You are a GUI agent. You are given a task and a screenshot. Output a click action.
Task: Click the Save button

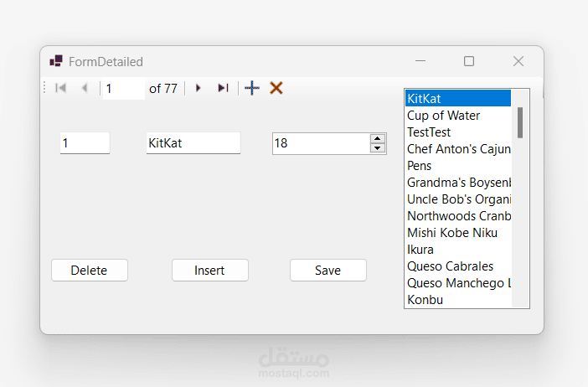click(328, 271)
